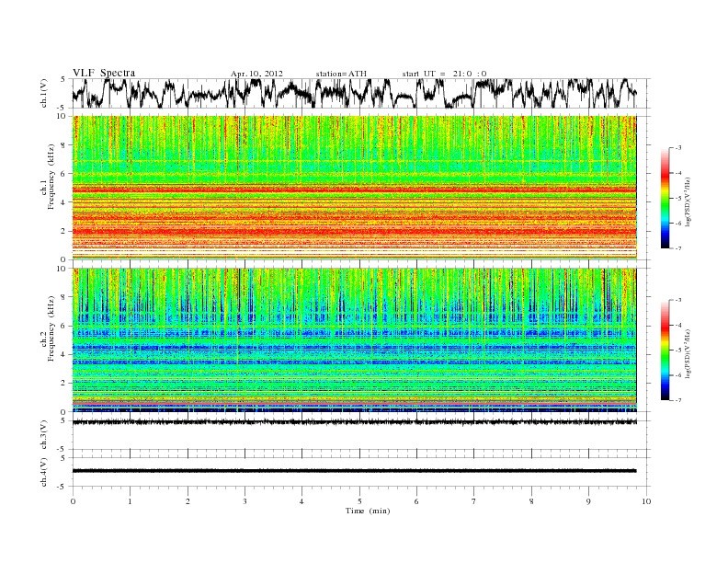Click the time axis tick label '10'
The image size is (728, 563).
pos(646,501)
